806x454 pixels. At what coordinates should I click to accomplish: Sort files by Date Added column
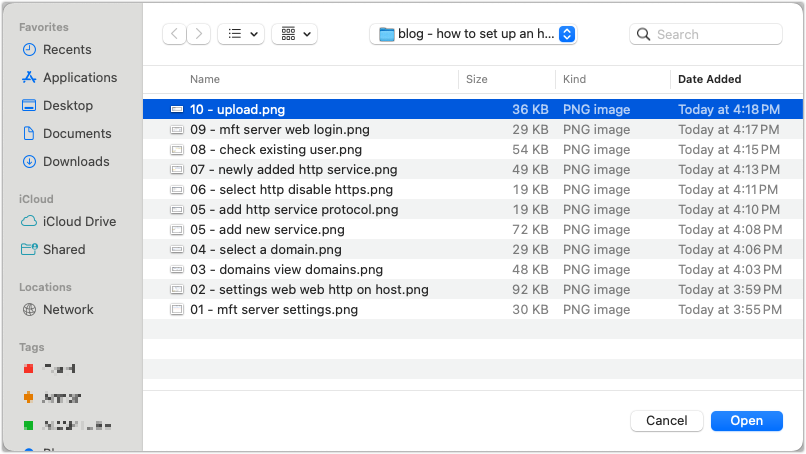pos(710,79)
